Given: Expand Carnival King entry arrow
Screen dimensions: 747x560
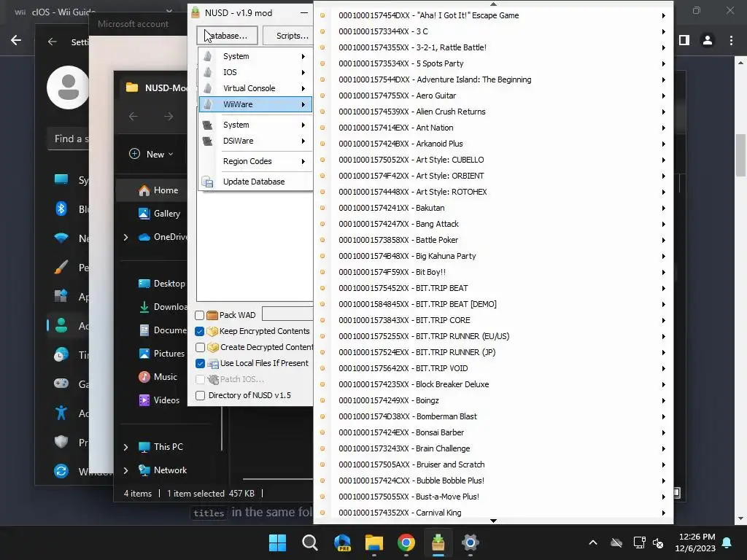Looking at the screenshot, I should (664, 513).
